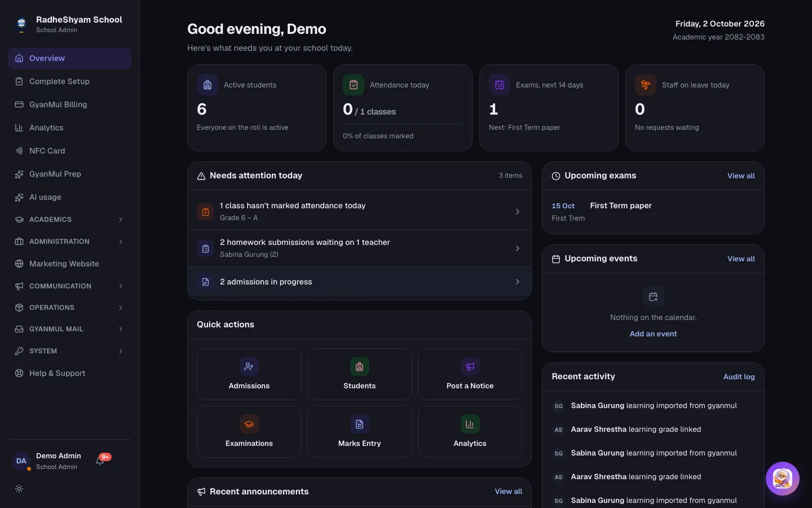Open GyanMul Prep from sidebar

pyautogui.click(x=70, y=174)
